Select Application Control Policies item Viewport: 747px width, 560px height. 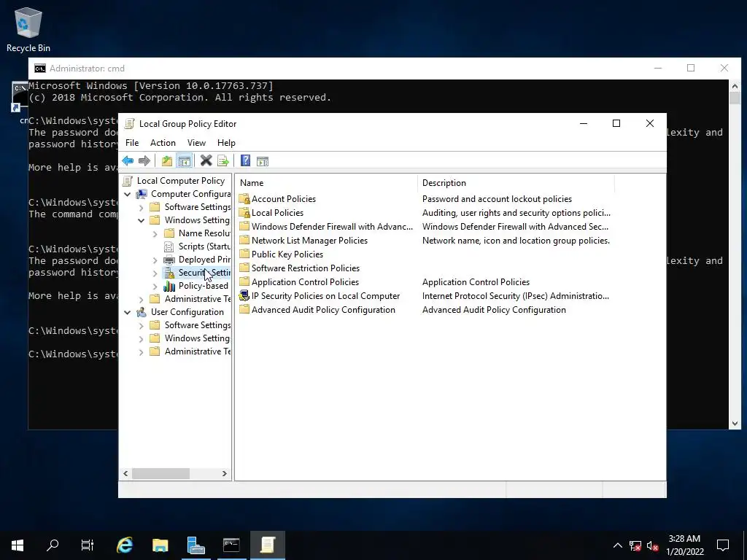pyautogui.click(x=305, y=282)
